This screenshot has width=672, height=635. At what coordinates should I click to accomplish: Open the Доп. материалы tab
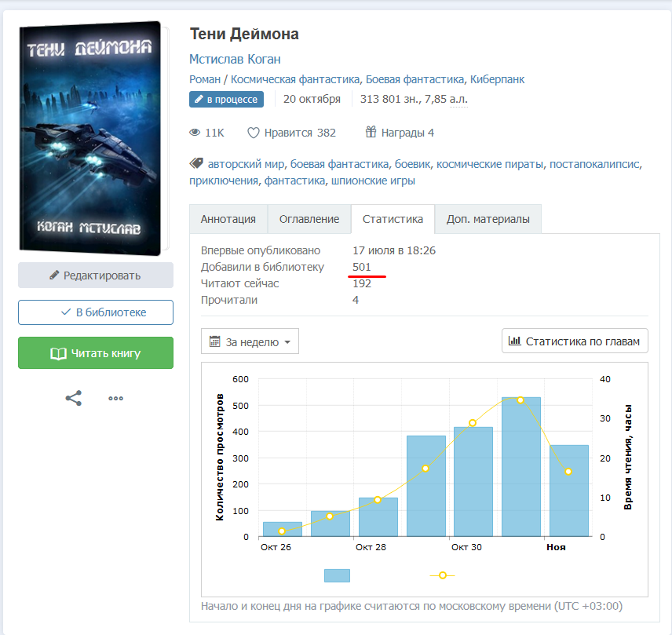click(488, 219)
